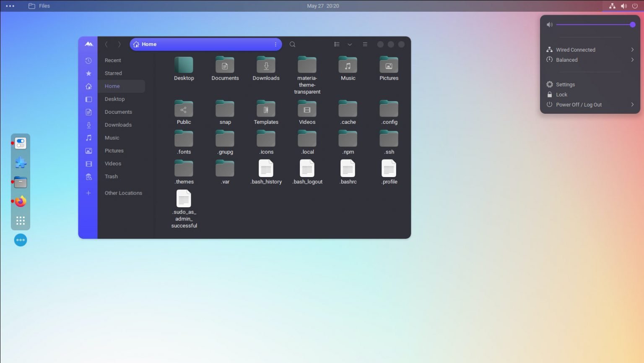Open Settings from the system menu panel
Screen dimensions: 644x363
(566, 84)
